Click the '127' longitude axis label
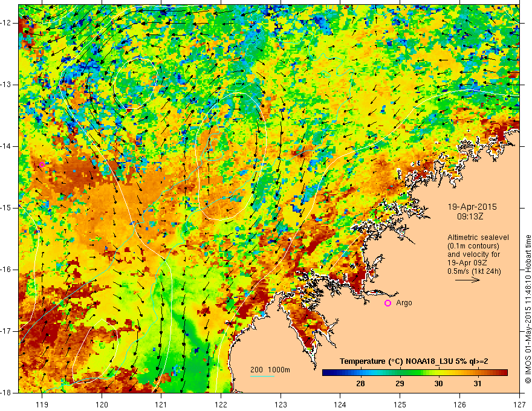532x411 pixels. point(519,404)
